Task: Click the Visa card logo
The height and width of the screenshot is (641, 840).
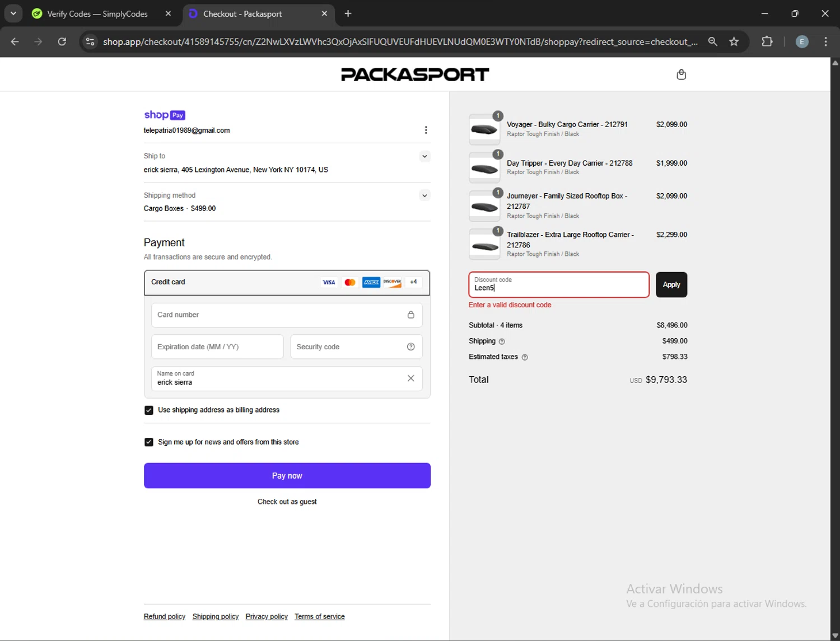Action: click(x=329, y=282)
